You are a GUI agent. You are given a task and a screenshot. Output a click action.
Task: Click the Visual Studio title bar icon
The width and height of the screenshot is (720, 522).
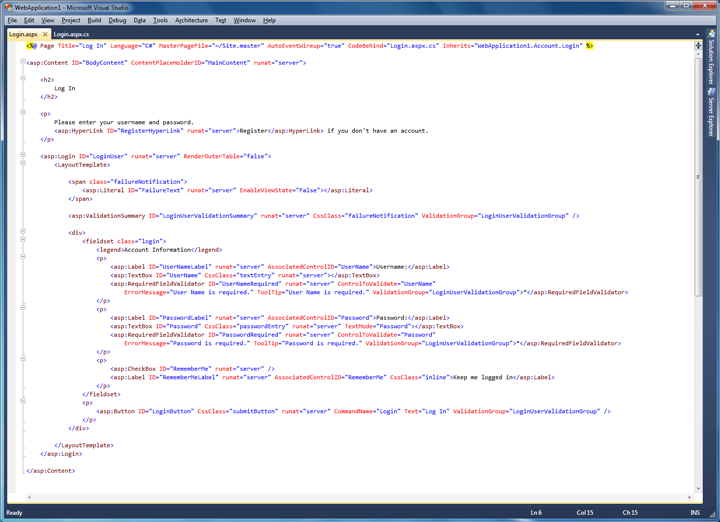[x=8, y=7]
